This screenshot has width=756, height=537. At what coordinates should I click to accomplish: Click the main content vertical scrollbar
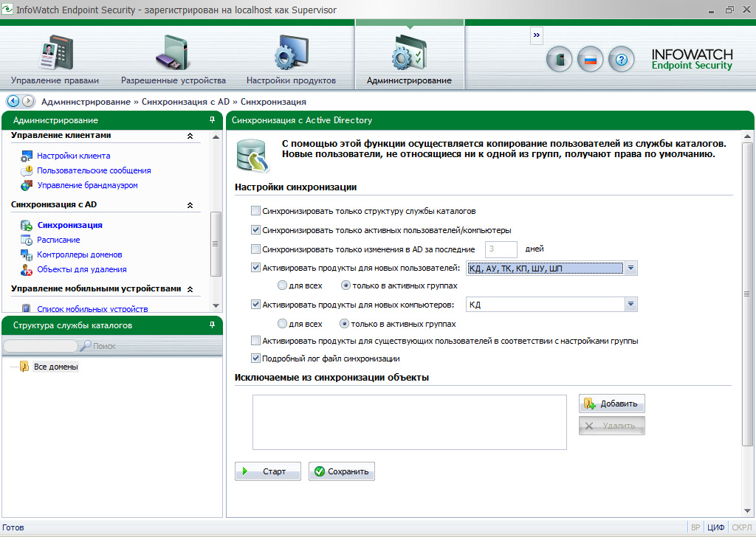748,294
